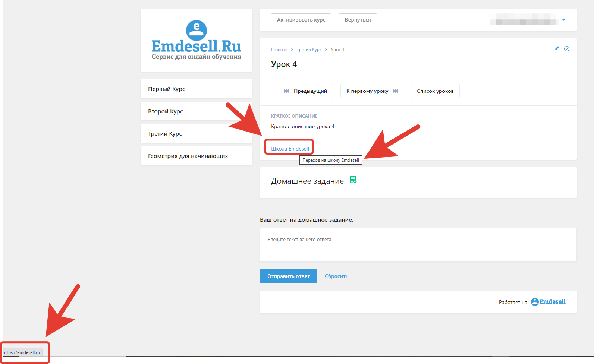Click the Активировать курс button
This screenshot has height=364, width=594.
301,20
